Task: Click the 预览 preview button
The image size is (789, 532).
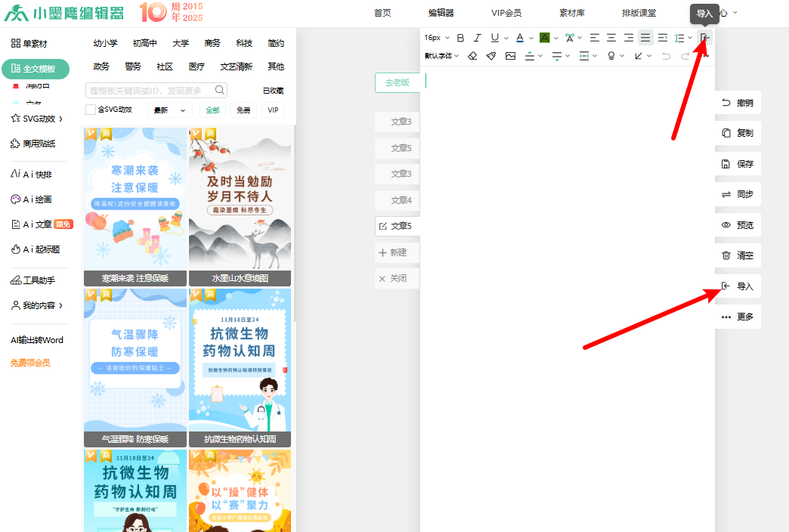Action: [x=738, y=225]
